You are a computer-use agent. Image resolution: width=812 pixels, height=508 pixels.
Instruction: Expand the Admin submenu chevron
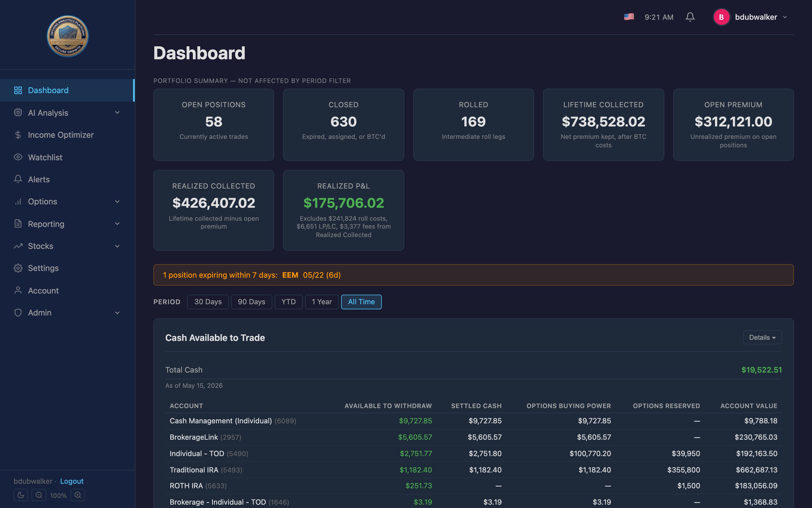click(117, 313)
